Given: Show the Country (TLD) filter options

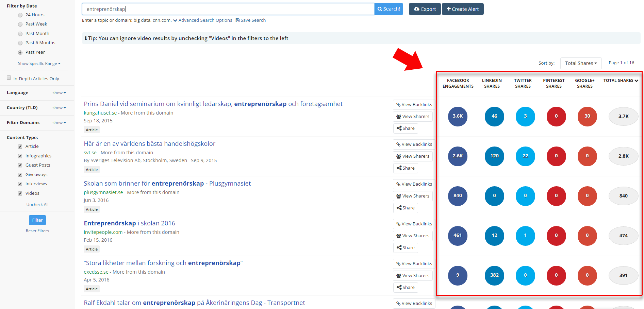Looking at the screenshot, I should coord(59,108).
